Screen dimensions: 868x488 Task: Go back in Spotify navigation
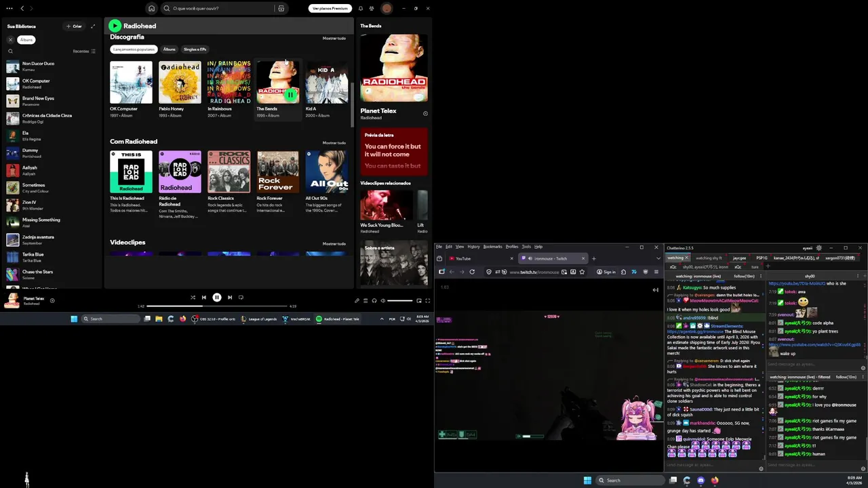point(22,8)
